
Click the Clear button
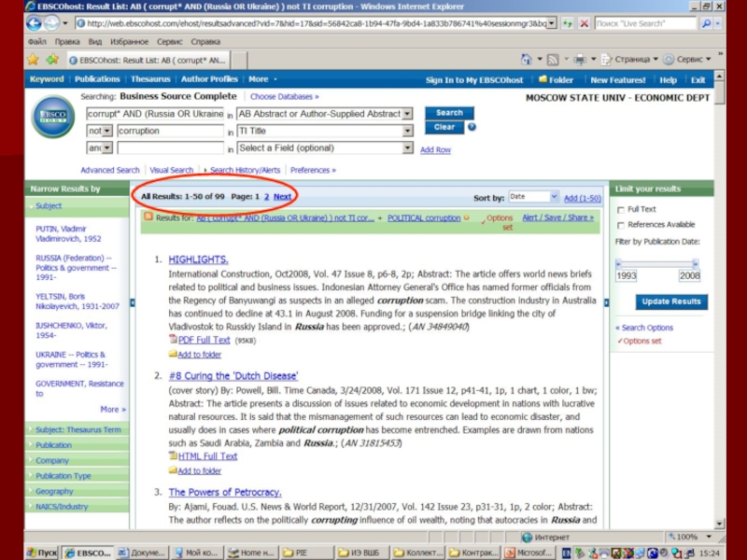(444, 127)
